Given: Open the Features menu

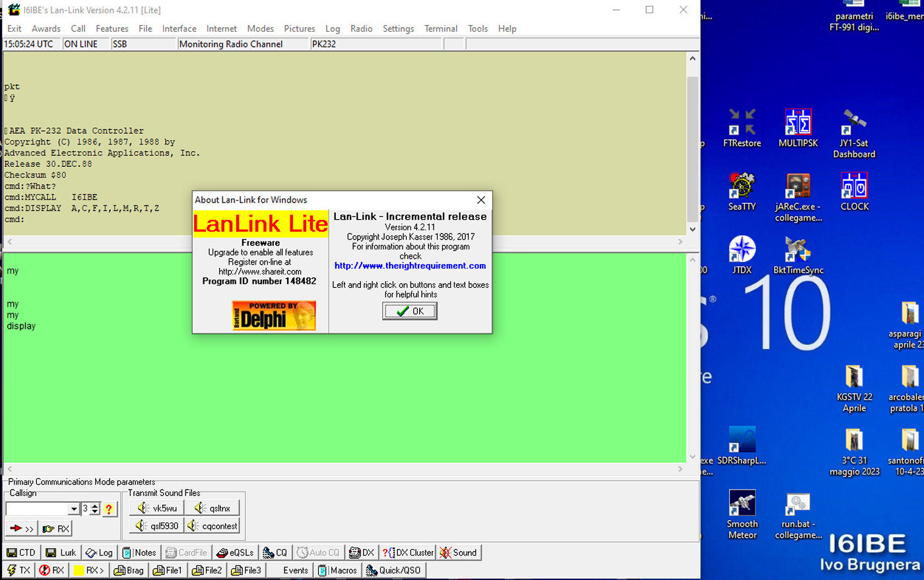Looking at the screenshot, I should coord(112,28).
